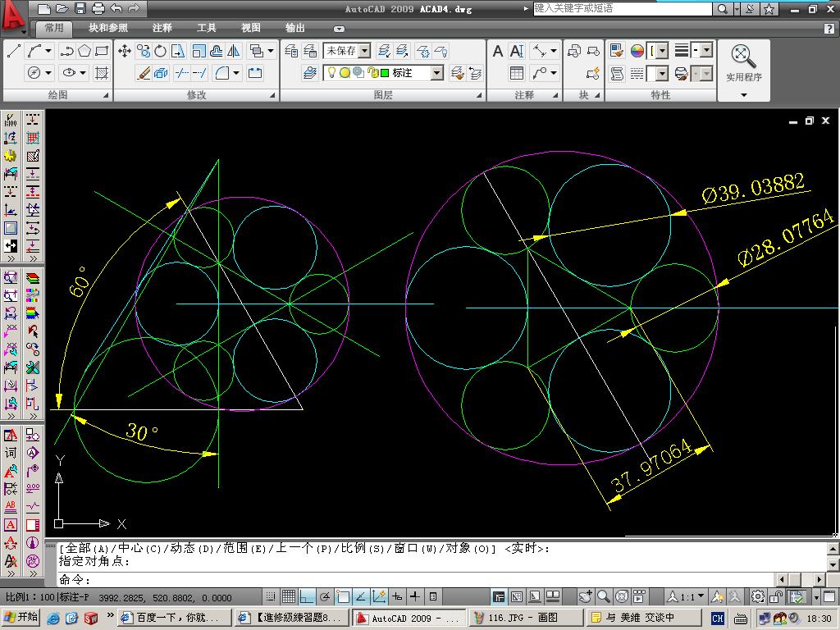Toggle Object Snap in status bar
Image resolution: width=840 pixels, height=630 pixels.
coord(343,596)
